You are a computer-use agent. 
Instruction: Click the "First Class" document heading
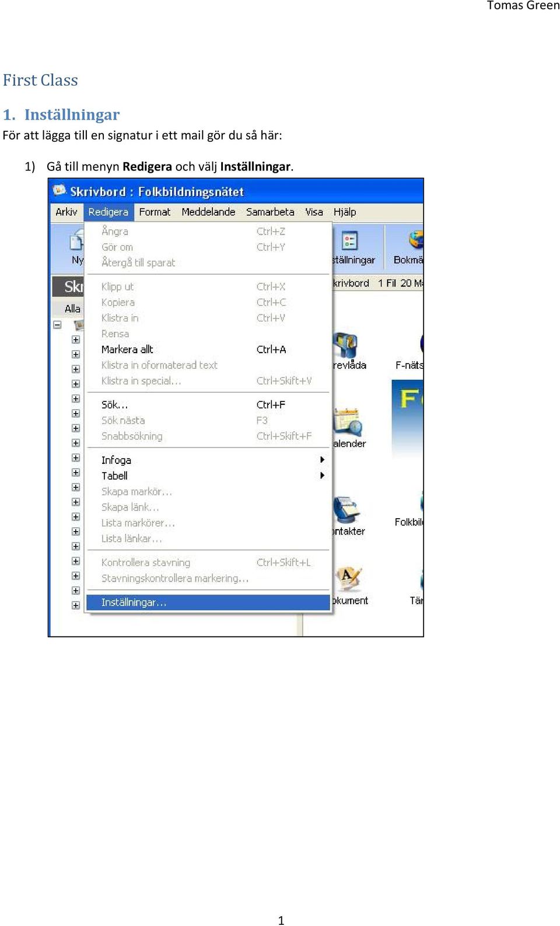[40, 80]
